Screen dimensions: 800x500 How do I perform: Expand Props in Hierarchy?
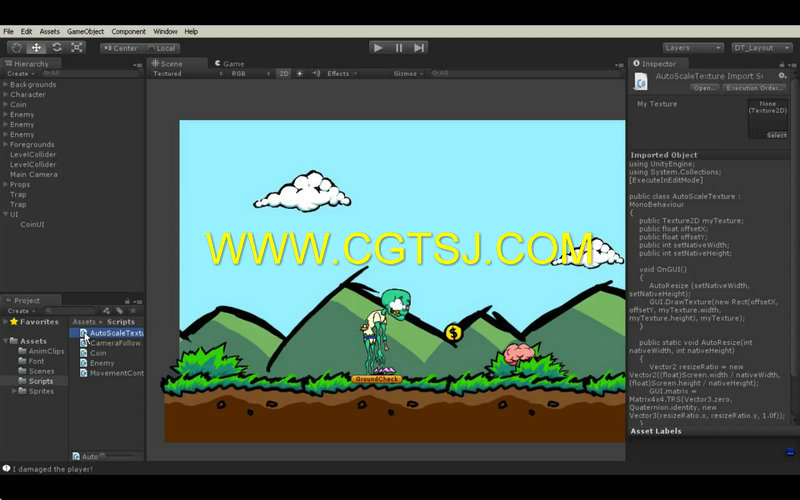6,184
